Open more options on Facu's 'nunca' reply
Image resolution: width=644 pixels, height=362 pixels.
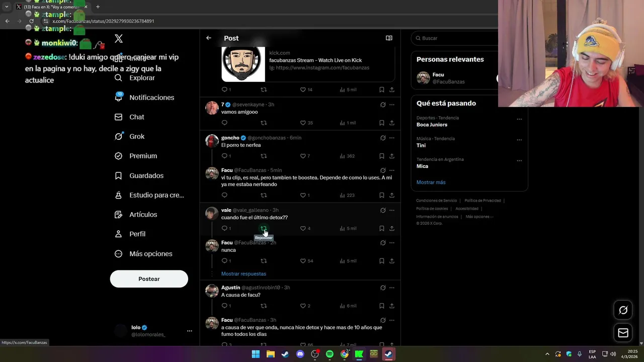point(392,243)
